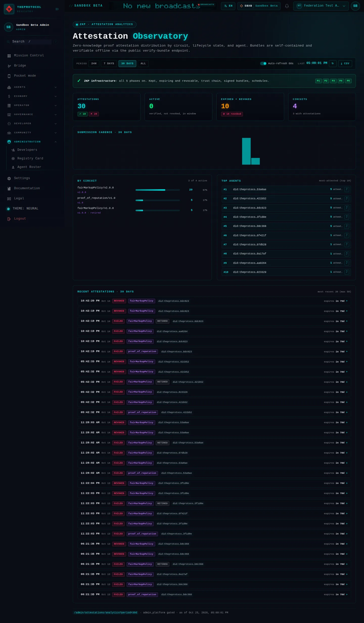Open the 10:42:20 PM revoked attestation row
The width and height of the screenshot is (364, 623).
tap(214, 301)
